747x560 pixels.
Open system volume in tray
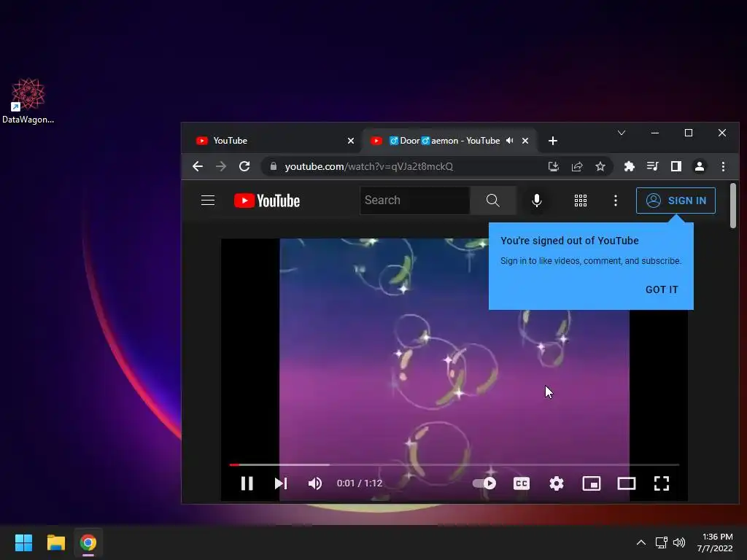[679, 542]
